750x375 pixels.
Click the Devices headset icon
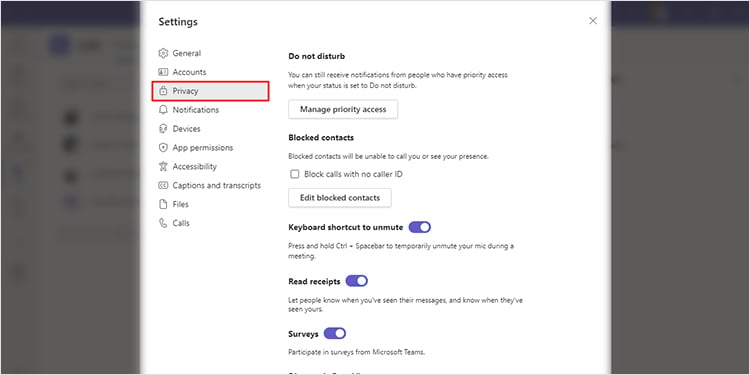163,129
